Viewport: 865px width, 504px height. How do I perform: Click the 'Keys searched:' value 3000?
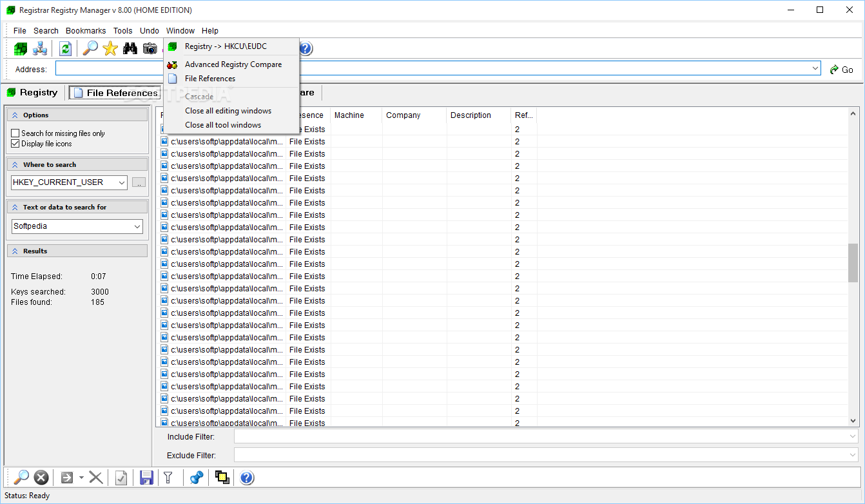tap(100, 292)
